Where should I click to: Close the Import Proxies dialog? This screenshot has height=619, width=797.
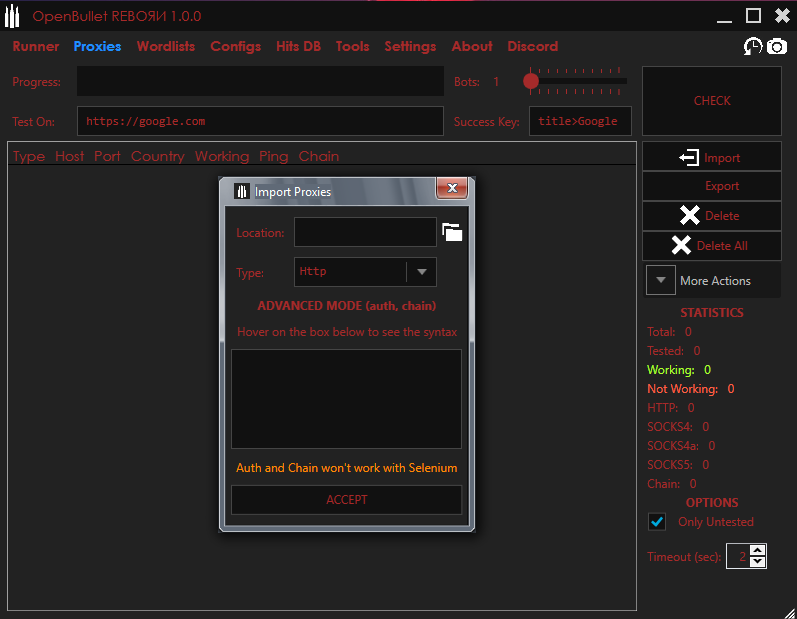point(452,188)
